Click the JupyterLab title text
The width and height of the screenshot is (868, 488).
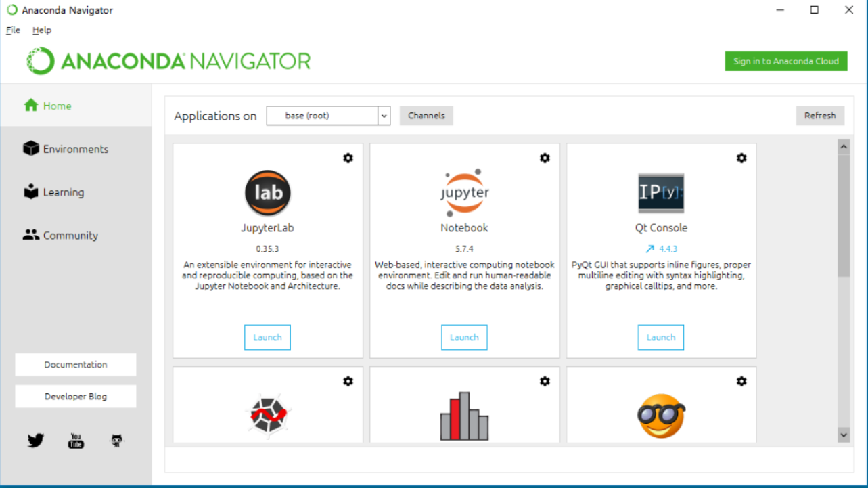click(267, 228)
